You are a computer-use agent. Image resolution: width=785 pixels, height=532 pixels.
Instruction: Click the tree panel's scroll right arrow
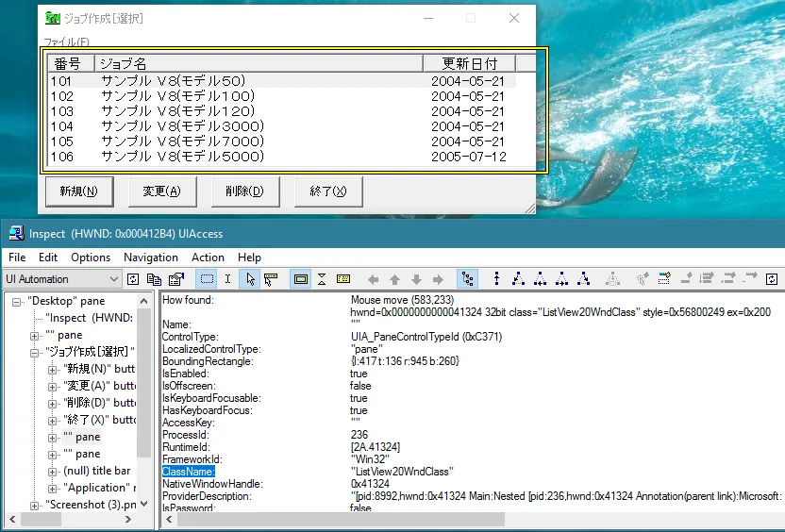(x=128, y=520)
